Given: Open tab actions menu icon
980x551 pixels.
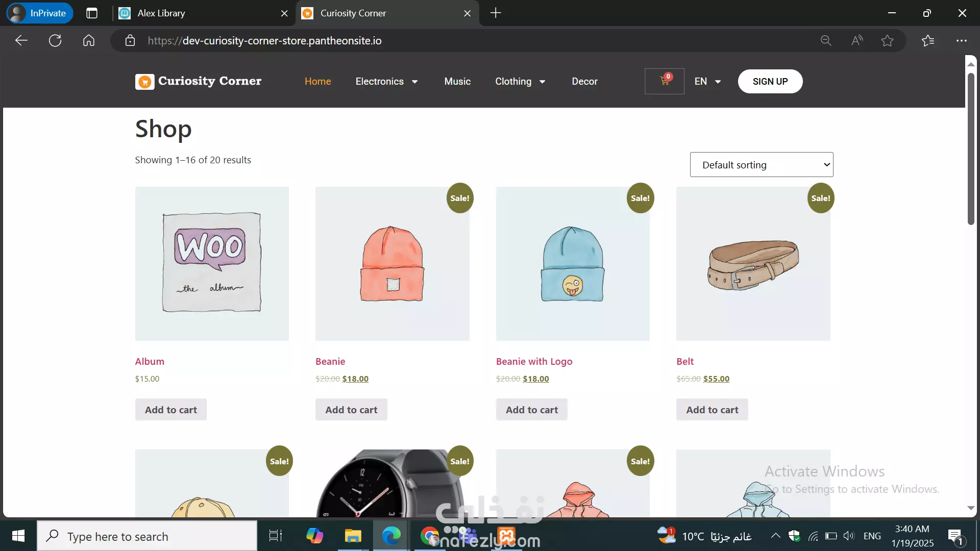Looking at the screenshot, I should click(92, 13).
